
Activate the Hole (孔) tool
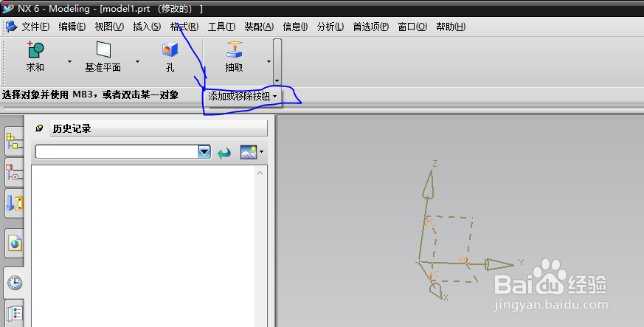[x=170, y=49]
